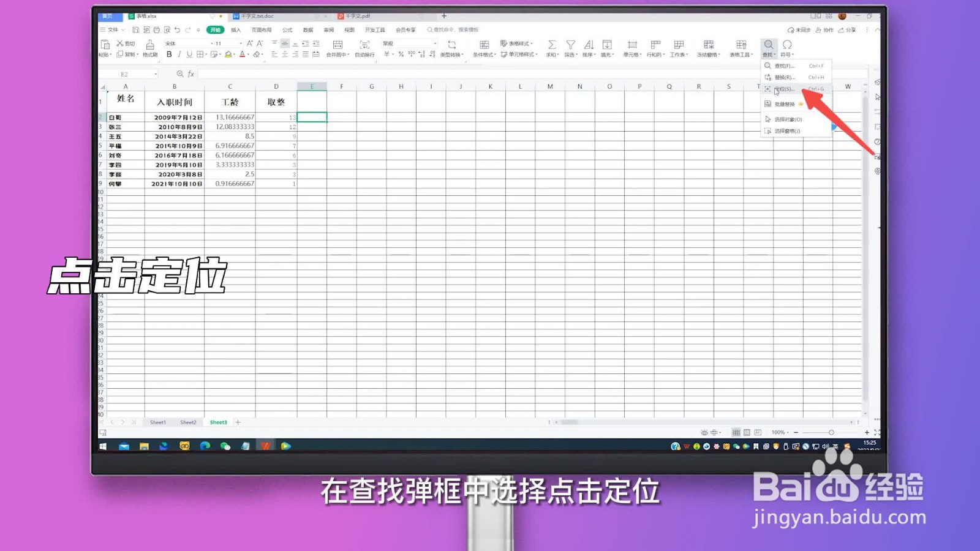Select the 公式 (Formulas) ribbon tab
This screenshot has width=980, height=551.
point(287,29)
